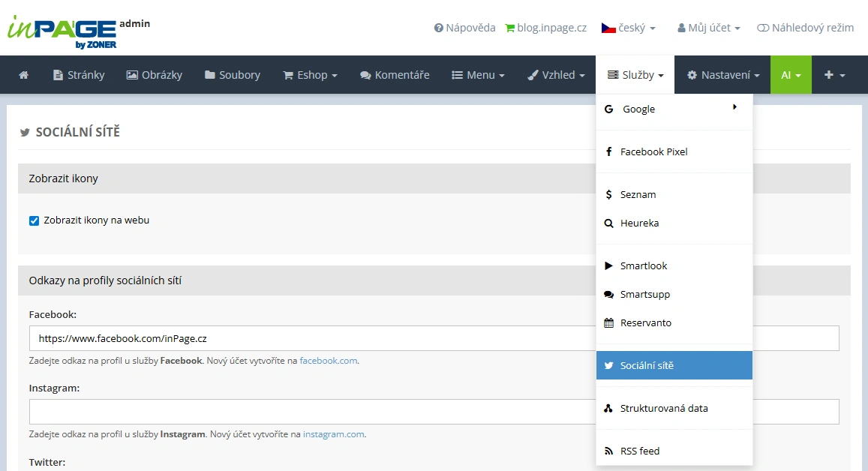
Task: Open RSS feed settings
Action: click(x=639, y=451)
